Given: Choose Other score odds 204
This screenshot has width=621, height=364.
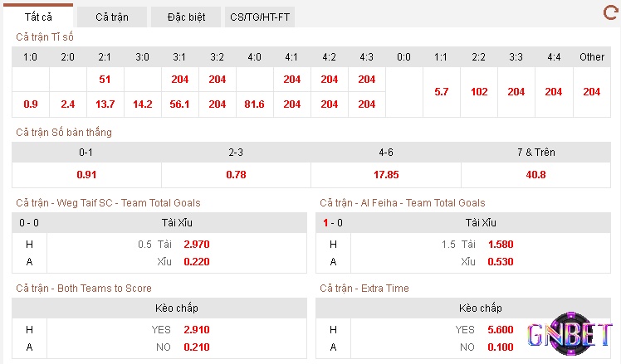Looking at the screenshot, I should tap(592, 92).
